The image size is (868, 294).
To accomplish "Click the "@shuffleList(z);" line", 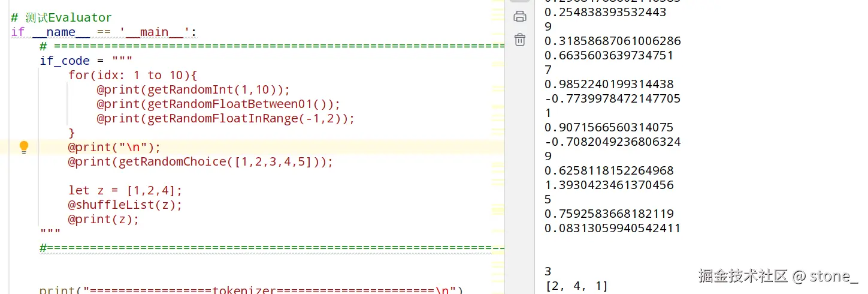I will tap(125, 205).
